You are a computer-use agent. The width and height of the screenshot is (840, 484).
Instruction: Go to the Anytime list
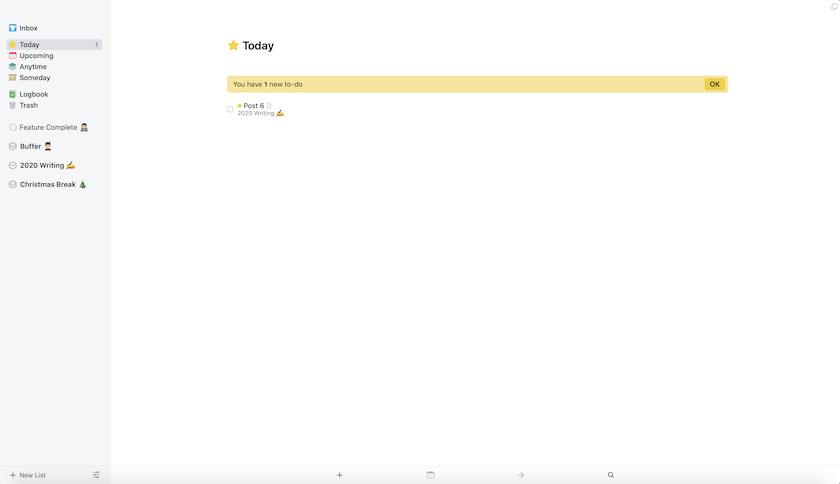pos(33,67)
